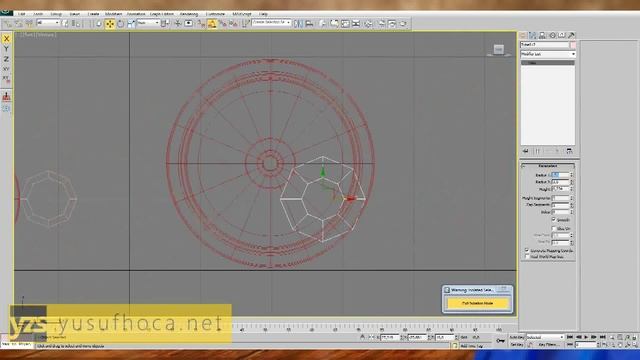640x360 pixels.
Task: Open the Selected key filter dropdown
Action: click(545, 338)
